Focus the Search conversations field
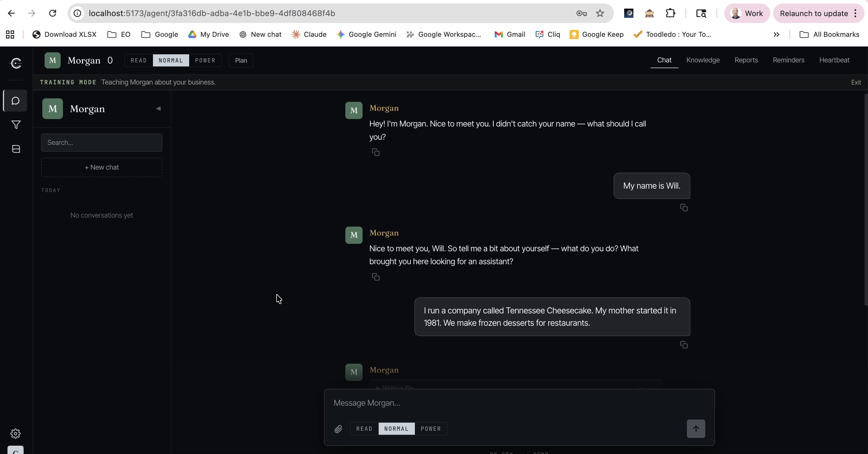This screenshot has width=868, height=454. point(102,143)
